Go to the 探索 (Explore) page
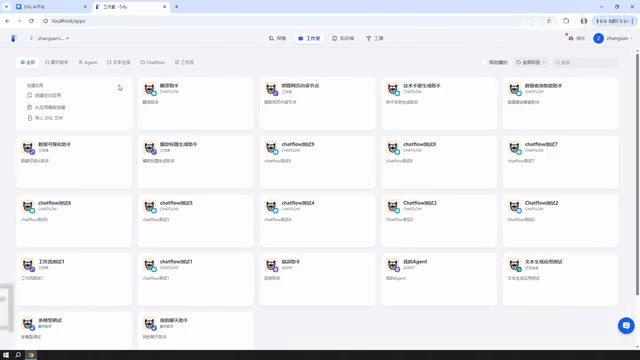640x360 pixels. [278, 38]
